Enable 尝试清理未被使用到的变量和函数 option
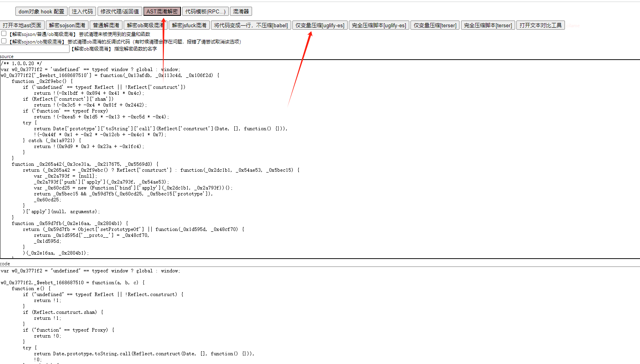The height and width of the screenshot is (364, 640). [4, 34]
